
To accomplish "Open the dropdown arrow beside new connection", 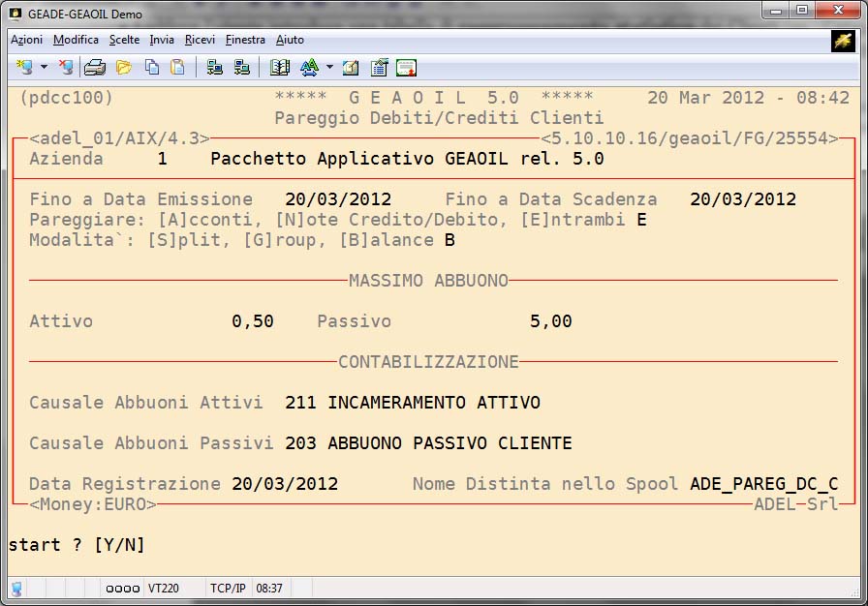I will point(44,67).
